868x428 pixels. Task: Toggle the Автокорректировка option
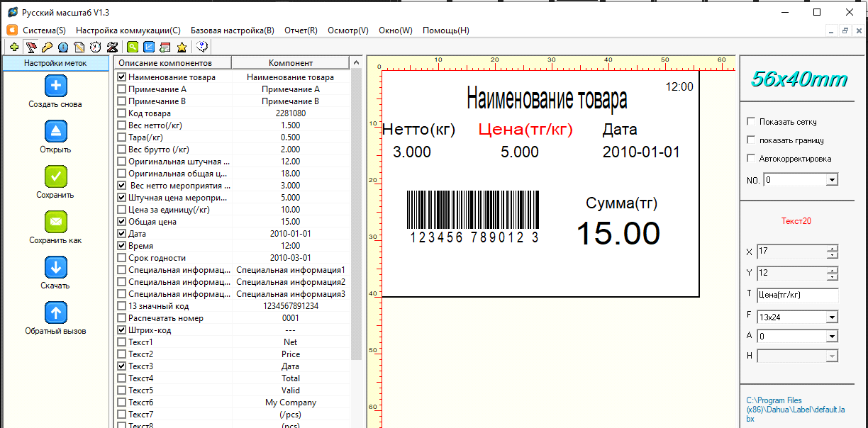[750, 158]
